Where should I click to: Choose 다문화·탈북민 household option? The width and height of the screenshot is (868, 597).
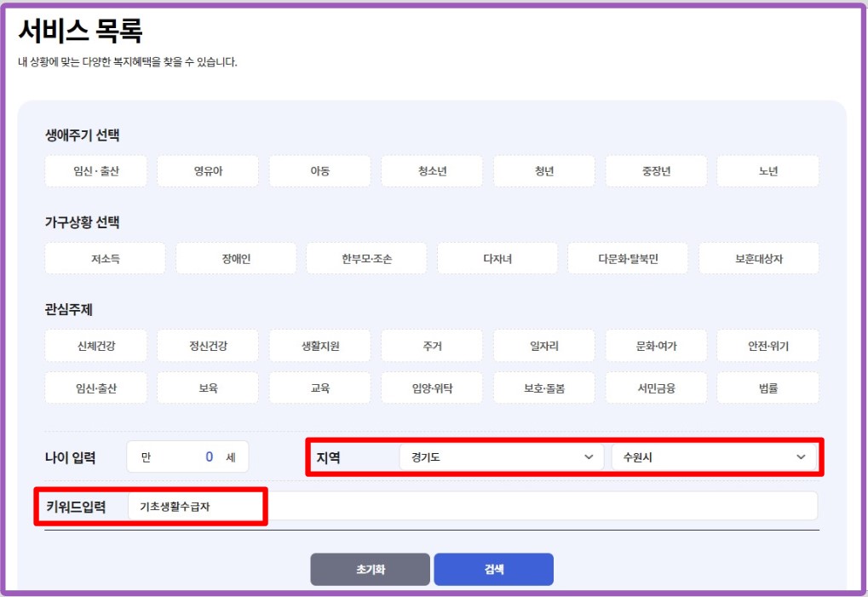point(628,258)
